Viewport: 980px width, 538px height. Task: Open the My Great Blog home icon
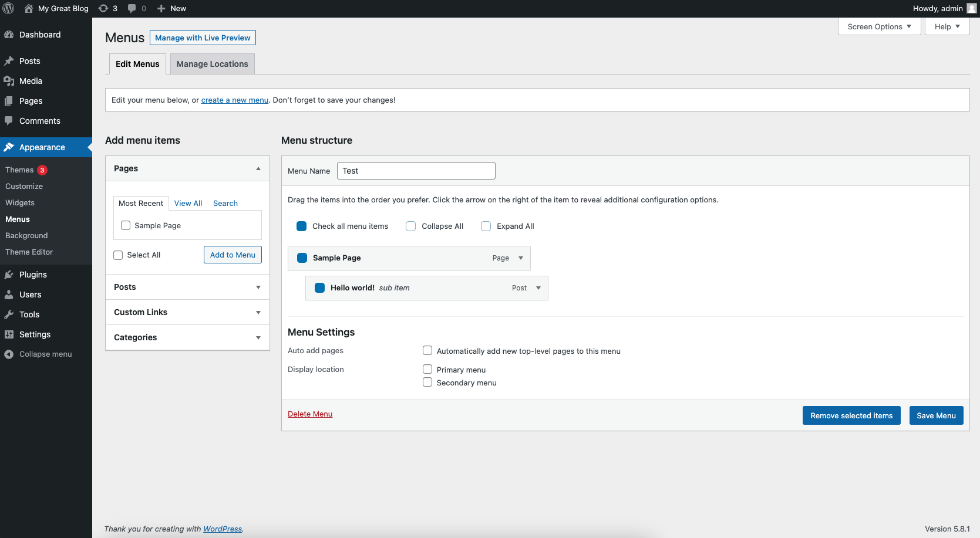pyautogui.click(x=28, y=8)
